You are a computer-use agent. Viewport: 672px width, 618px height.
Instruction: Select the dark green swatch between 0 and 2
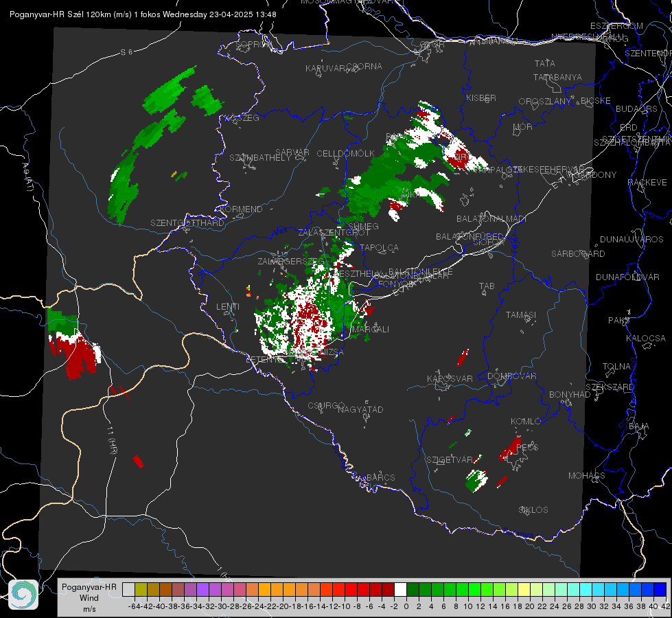(413, 589)
